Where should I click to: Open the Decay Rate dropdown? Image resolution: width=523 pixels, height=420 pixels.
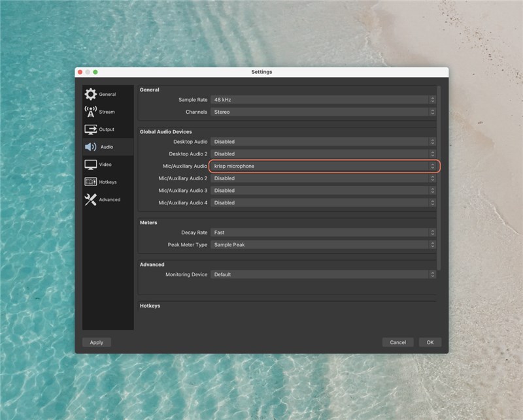click(323, 233)
